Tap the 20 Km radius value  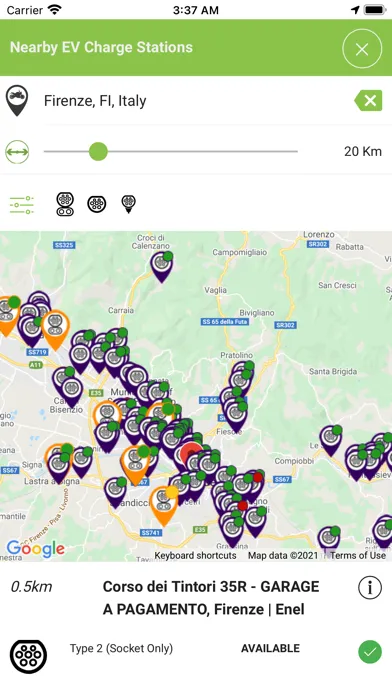coord(363,151)
